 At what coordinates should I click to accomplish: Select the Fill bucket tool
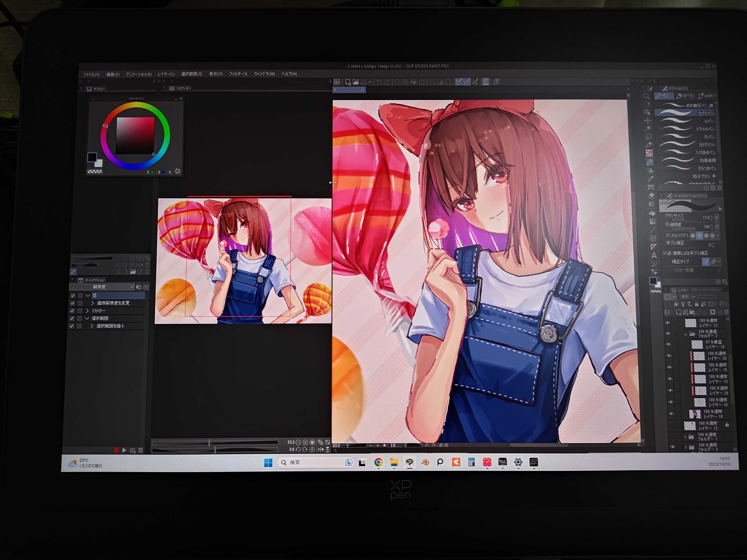(x=652, y=213)
